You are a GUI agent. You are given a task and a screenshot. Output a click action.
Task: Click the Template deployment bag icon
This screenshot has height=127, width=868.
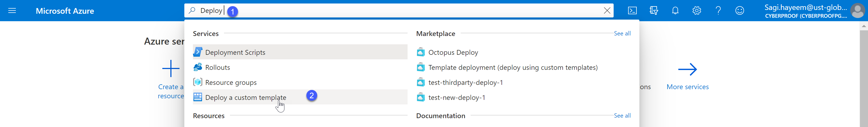coord(420,67)
